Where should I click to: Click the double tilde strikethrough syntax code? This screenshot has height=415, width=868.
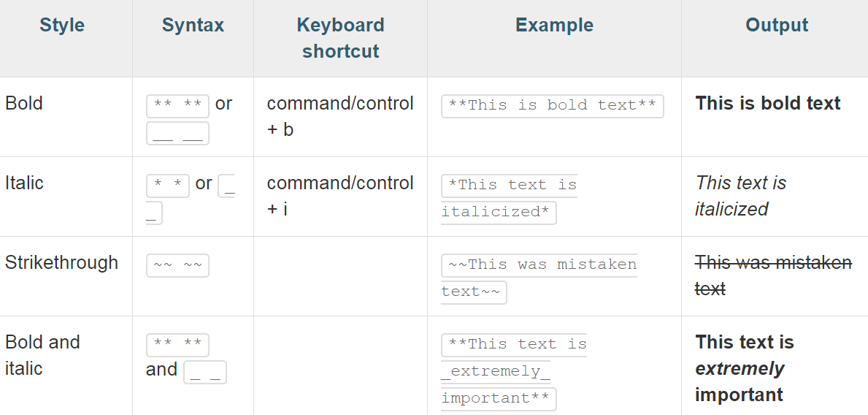(177, 265)
